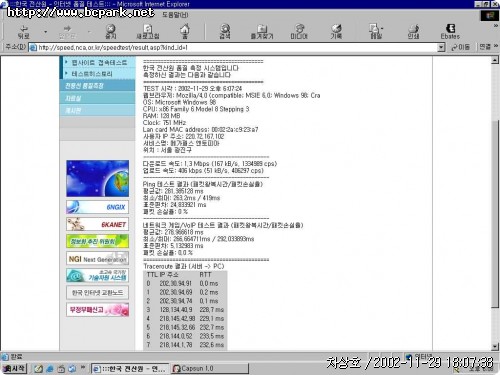Expand the 연결 links bar chevron

point(496,47)
